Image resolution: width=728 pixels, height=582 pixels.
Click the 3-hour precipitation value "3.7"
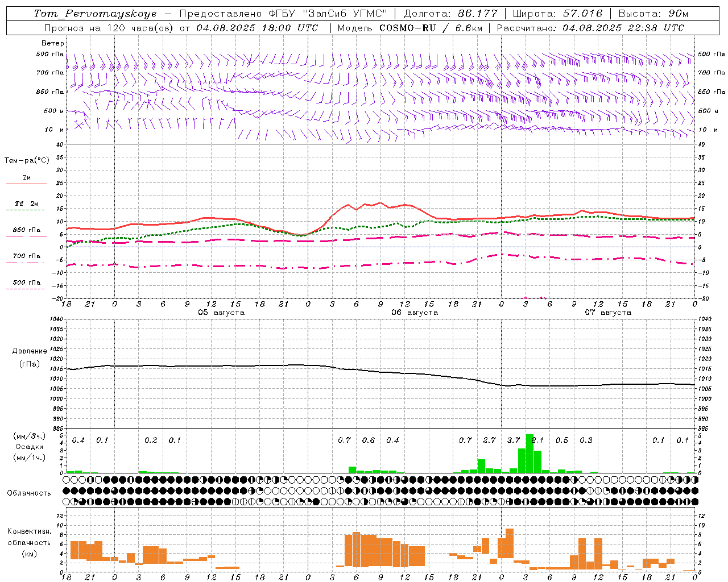(514, 440)
